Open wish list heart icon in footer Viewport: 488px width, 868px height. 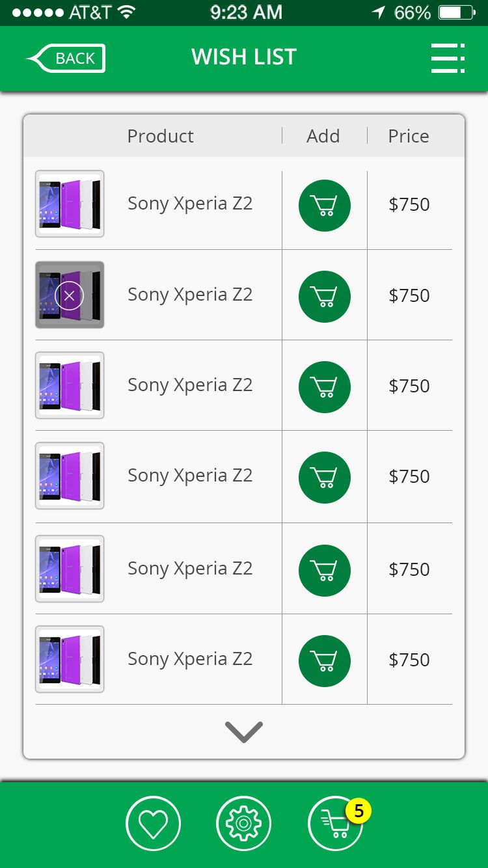pos(153,824)
